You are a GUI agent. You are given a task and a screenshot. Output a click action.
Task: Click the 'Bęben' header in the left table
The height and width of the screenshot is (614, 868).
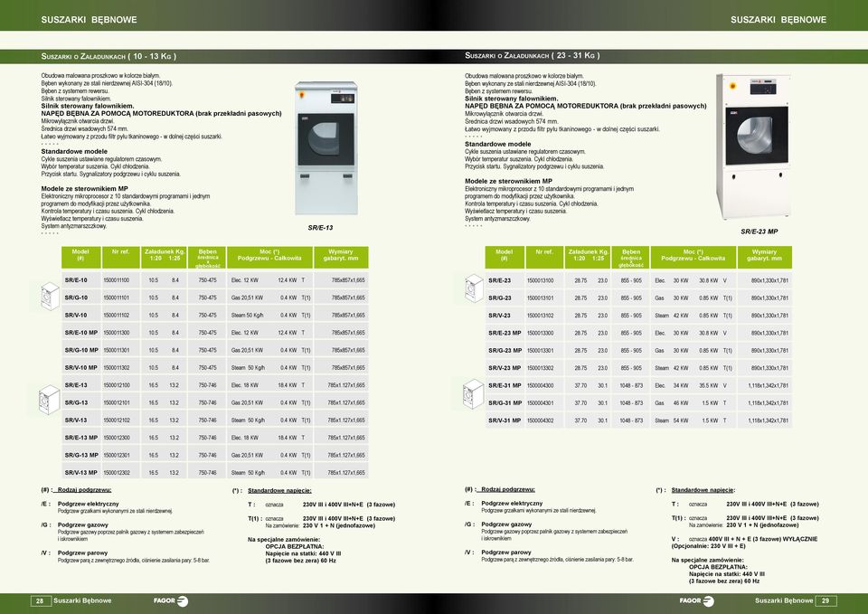click(208, 258)
